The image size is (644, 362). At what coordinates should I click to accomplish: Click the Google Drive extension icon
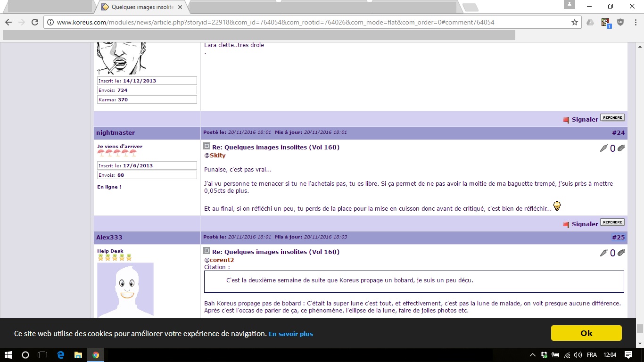(x=590, y=22)
